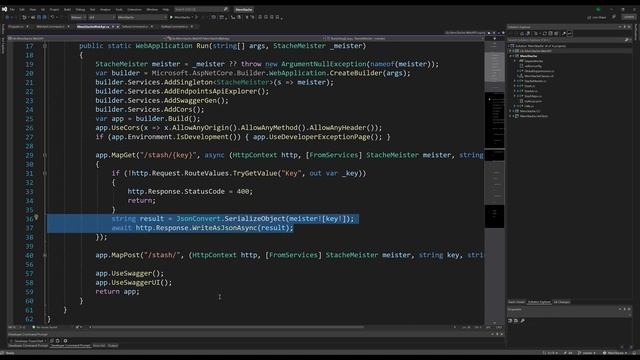
Task: Click on 'SerializeObject' in line 36
Action: point(255,219)
